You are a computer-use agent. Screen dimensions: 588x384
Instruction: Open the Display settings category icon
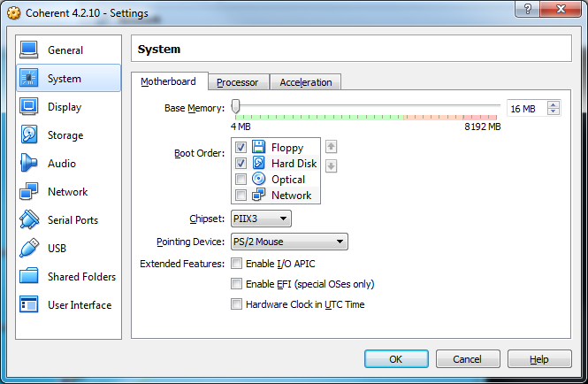point(29,107)
